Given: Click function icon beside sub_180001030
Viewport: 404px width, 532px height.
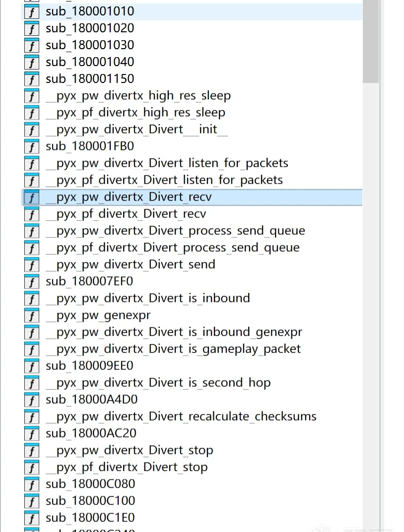Looking at the screenshot, I should coord(32,46).
